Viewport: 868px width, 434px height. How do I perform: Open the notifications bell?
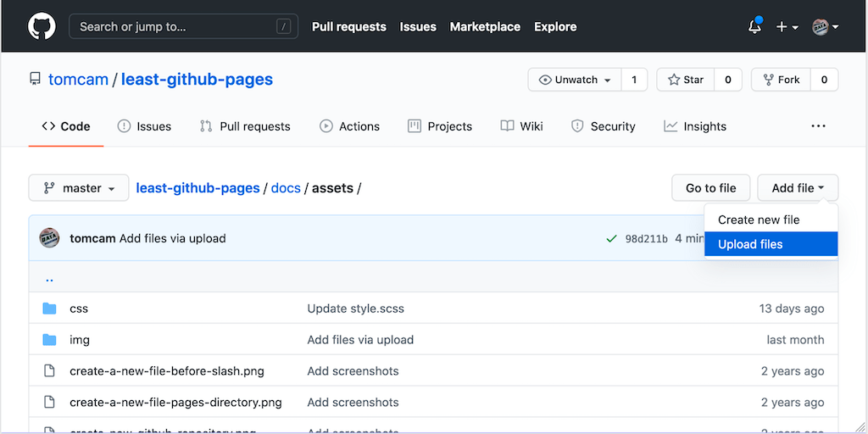pyautogui.click(x=754, y=27)
